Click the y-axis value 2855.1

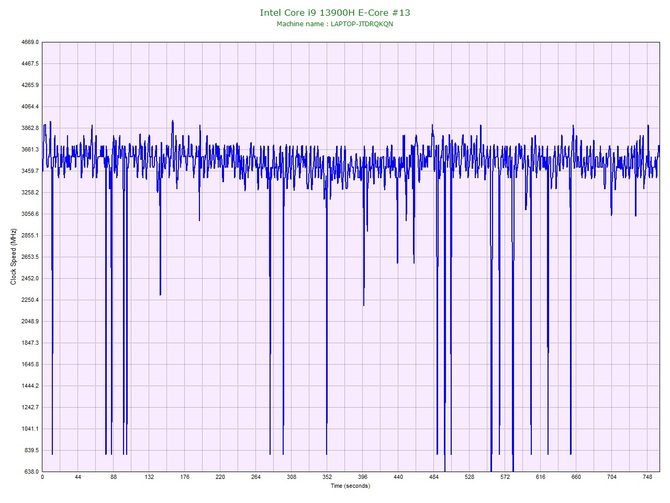point(29,235)
